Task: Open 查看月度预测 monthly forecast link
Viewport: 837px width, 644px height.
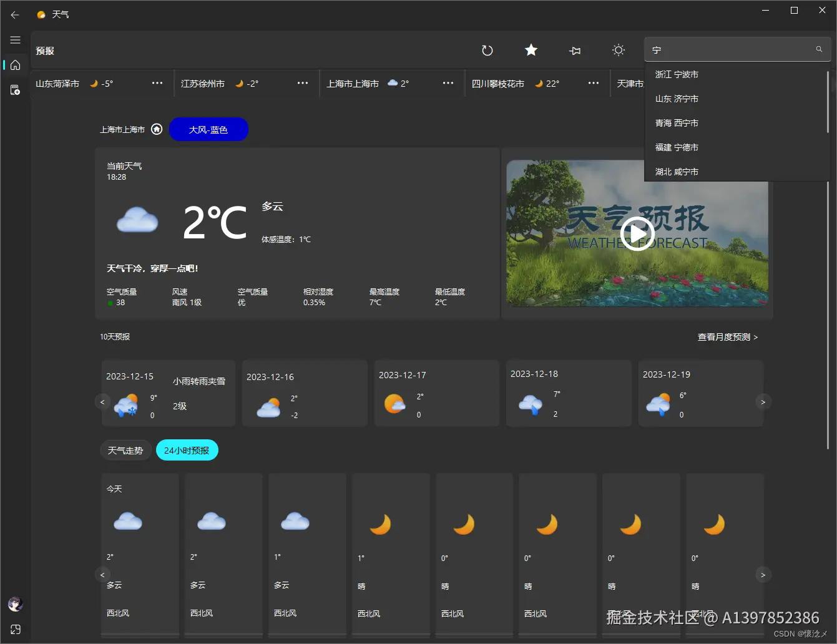Action: pyautogui.click(x=727, y=336)
